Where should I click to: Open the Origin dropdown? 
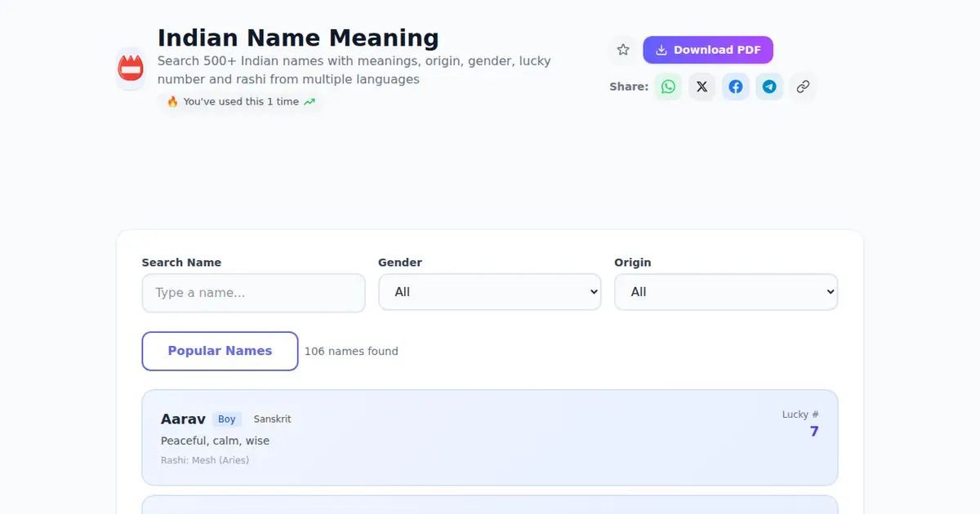point(726,292)
